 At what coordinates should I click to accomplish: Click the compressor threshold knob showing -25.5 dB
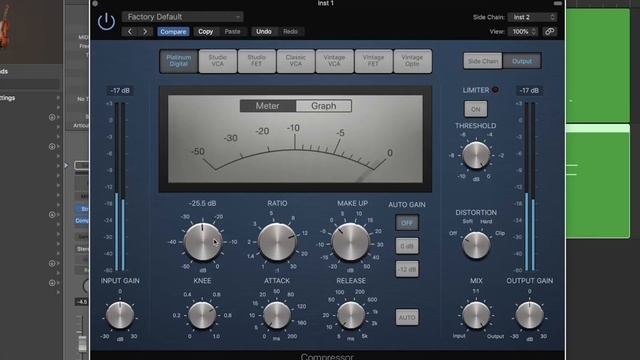click(202, 242)
